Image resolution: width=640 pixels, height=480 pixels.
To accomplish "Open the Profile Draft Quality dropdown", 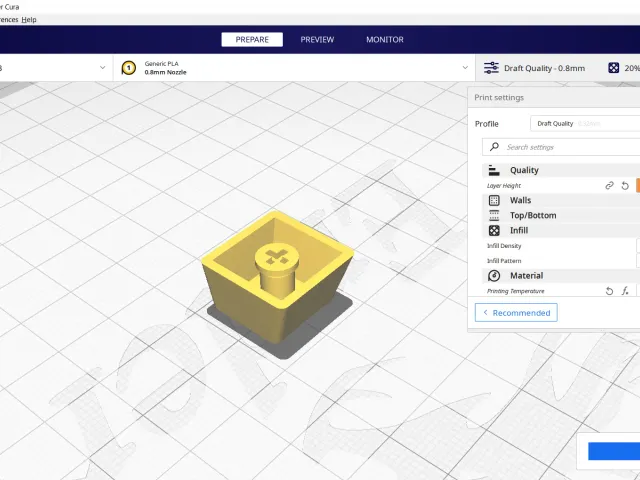I will [585, 124].
